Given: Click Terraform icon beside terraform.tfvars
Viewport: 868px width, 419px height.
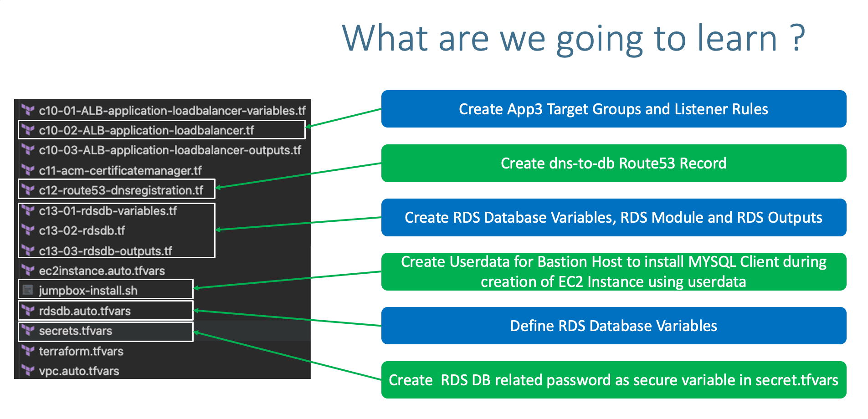Looking at the screenshot, I should click(28, 351).
